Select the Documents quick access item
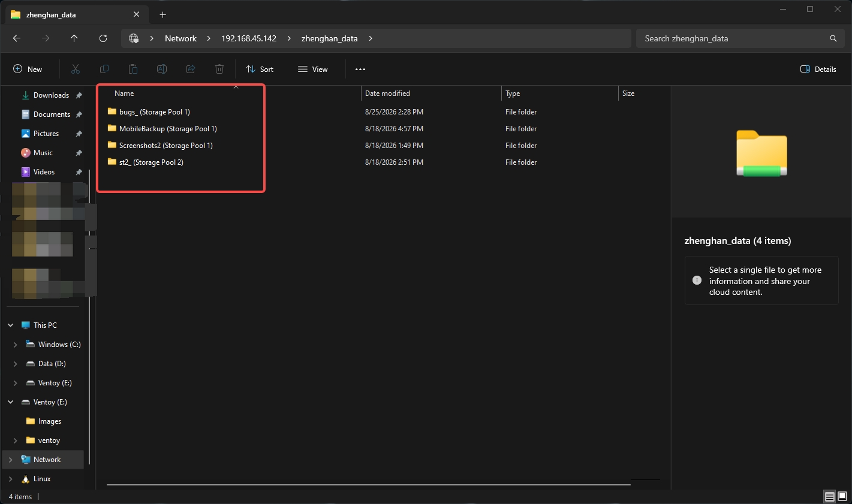 [x=47, y=114]
